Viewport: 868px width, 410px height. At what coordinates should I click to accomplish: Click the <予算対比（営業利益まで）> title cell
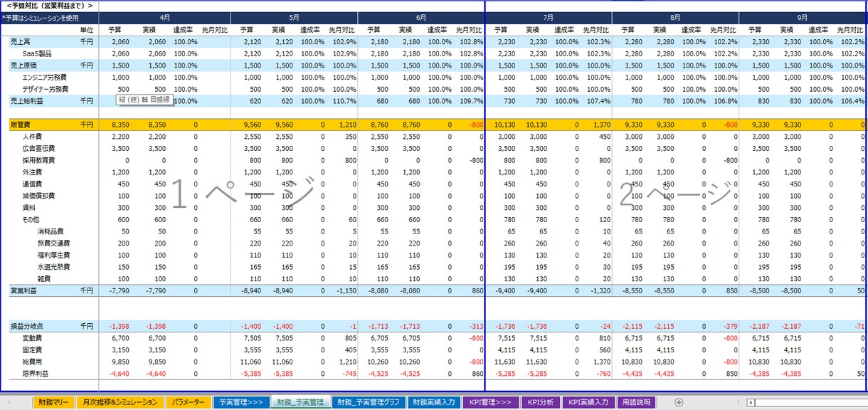(48, 6)
